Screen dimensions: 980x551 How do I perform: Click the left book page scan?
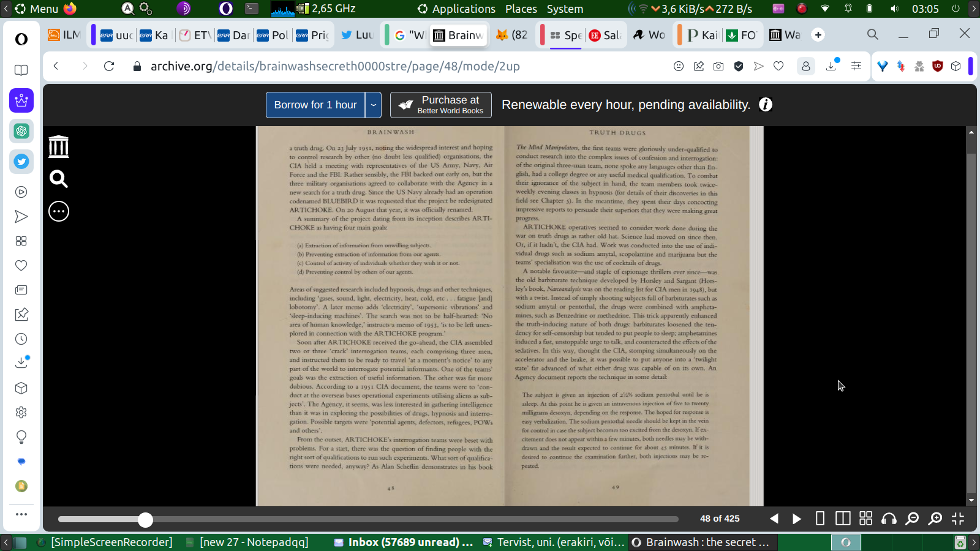380,316
